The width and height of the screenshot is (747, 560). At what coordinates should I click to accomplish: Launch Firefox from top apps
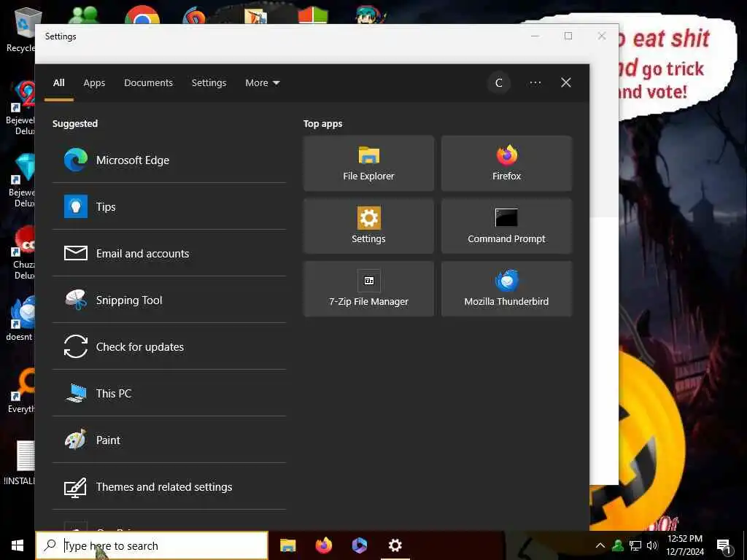pos(506,163)
